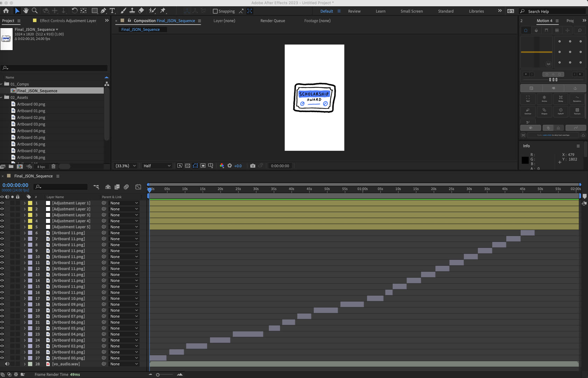Open the Half resolution dropdown
Screen dimensions: 588x378
(x=157, y=166)
